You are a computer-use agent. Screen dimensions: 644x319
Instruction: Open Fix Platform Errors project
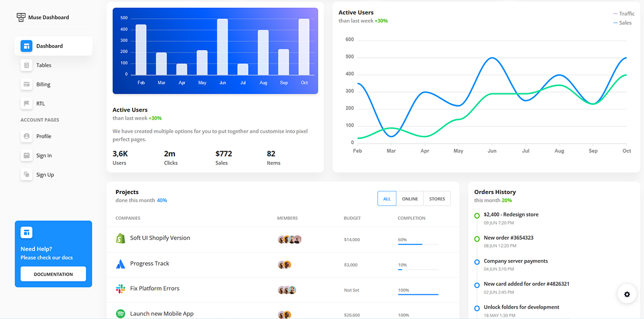(155, 288)
